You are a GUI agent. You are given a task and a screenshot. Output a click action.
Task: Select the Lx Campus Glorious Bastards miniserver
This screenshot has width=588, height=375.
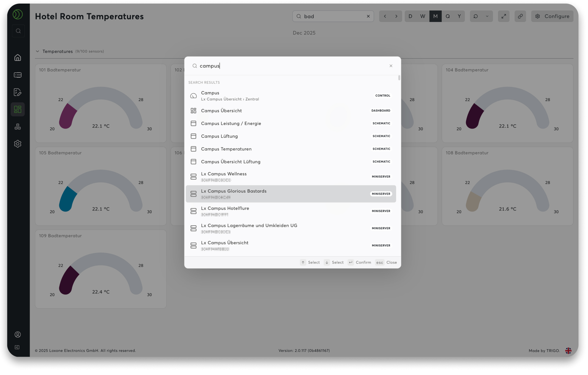click(291, 194)
